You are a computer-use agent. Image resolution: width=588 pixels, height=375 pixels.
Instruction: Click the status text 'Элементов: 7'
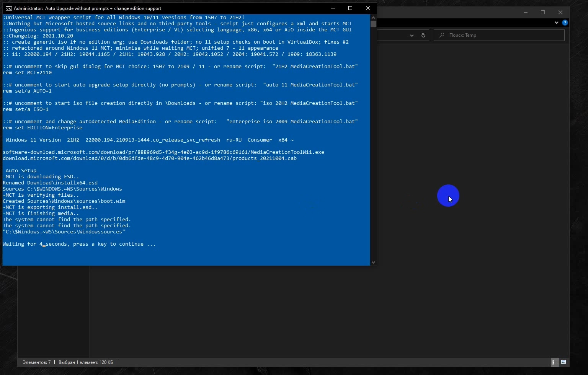point(37,362)
